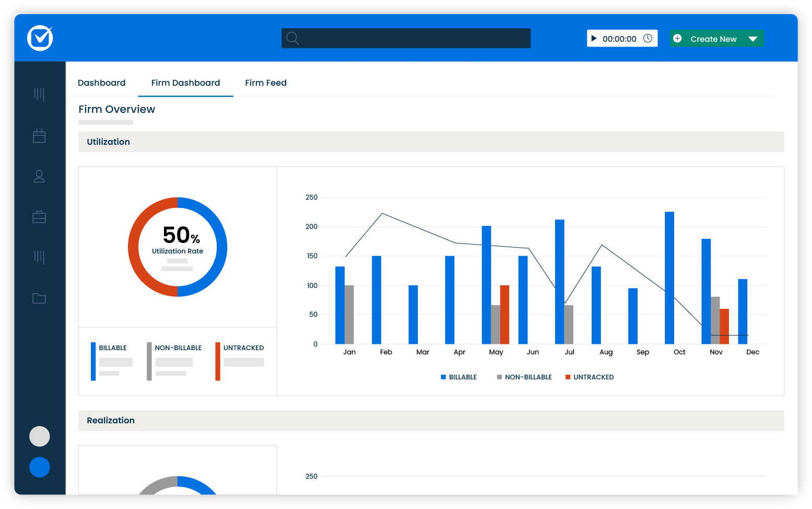Expand the Create New dropdown arrow
The image size is (812, 509).
(753, 38)
